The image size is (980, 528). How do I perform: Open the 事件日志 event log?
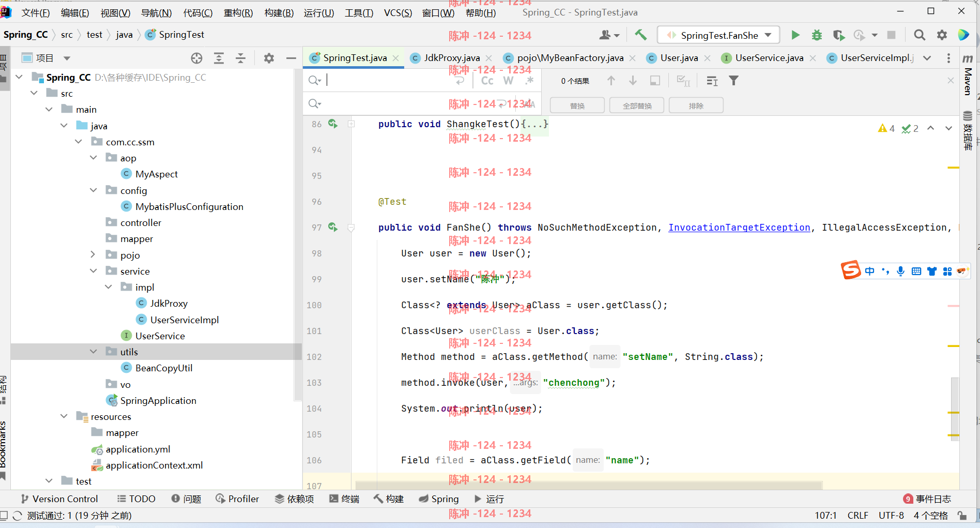(927, 499)
